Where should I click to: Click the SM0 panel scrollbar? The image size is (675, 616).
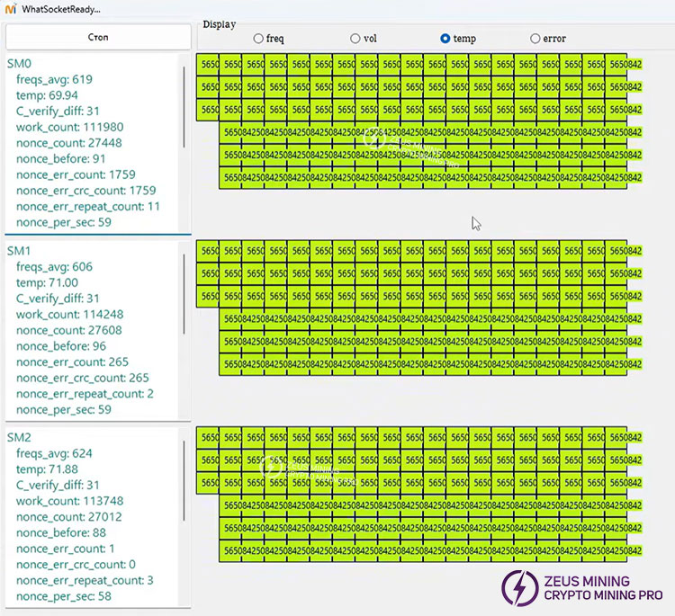[184, 107]
